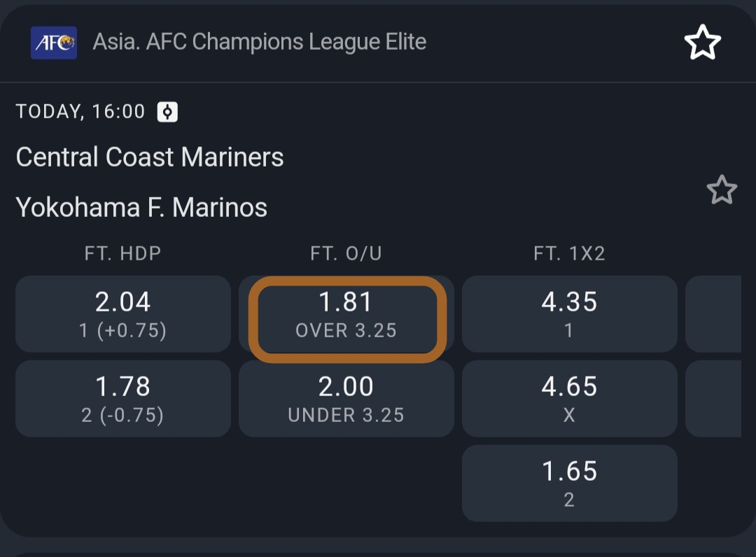Viewport: 756px width, 557px height.
Task: Tap the partially visible top-right odds cell
Action: click(x=714, y=313)
